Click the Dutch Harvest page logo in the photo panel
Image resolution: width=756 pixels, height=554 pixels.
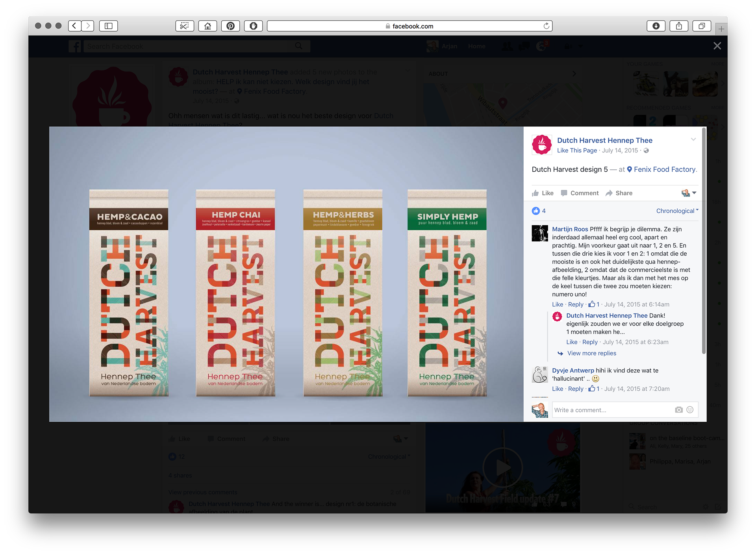[541, 145]
